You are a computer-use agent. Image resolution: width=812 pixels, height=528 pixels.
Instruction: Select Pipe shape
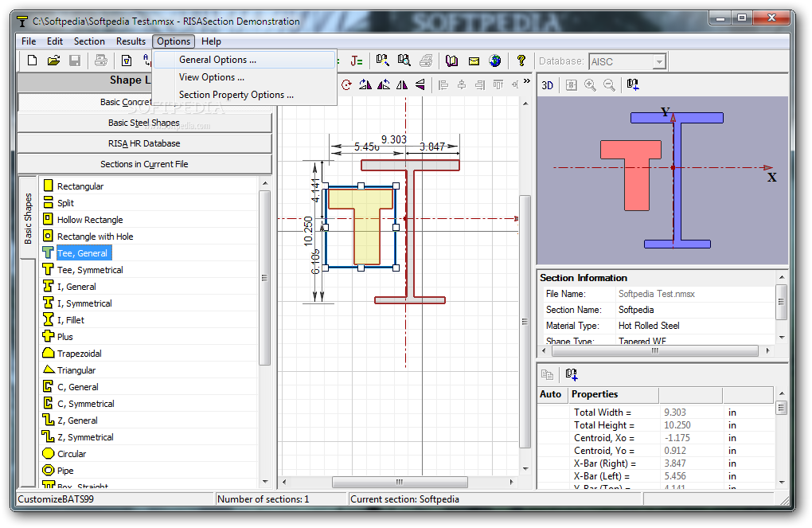pos(65,471)
